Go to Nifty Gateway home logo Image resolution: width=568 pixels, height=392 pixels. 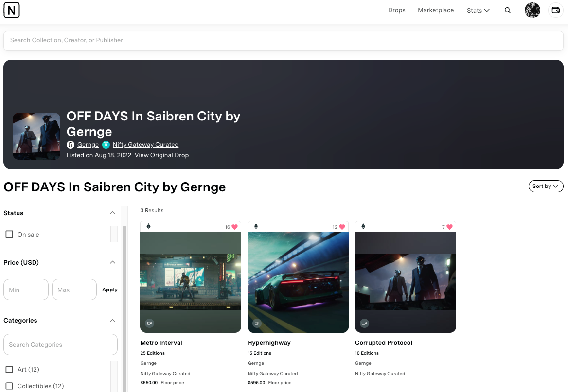coord(12,10)
